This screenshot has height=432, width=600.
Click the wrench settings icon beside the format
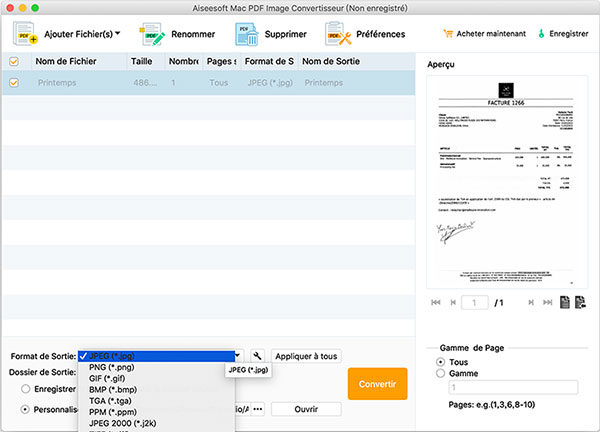257,356
